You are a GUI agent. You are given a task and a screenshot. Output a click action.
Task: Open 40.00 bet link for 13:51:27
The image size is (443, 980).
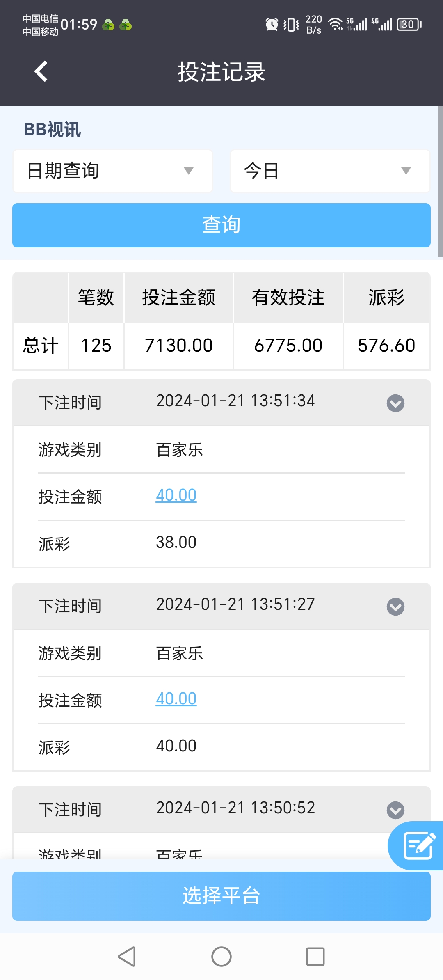click(x=176, y=699)
